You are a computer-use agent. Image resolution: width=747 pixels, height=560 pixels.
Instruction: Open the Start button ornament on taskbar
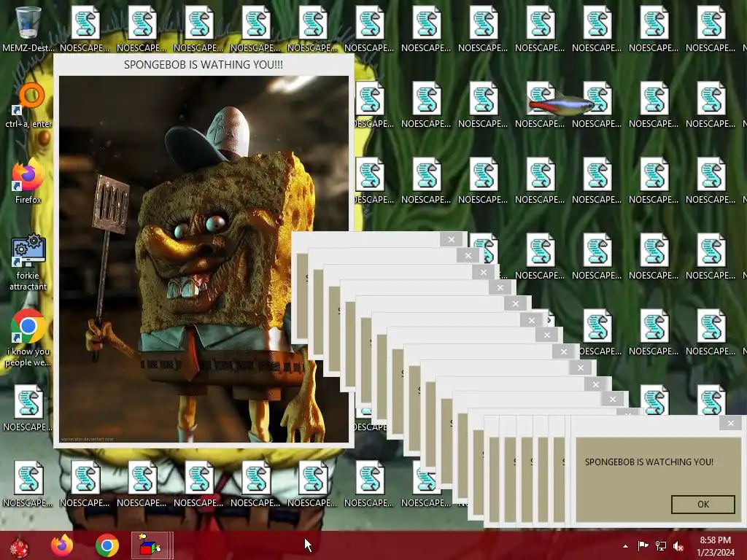(19, 545)
